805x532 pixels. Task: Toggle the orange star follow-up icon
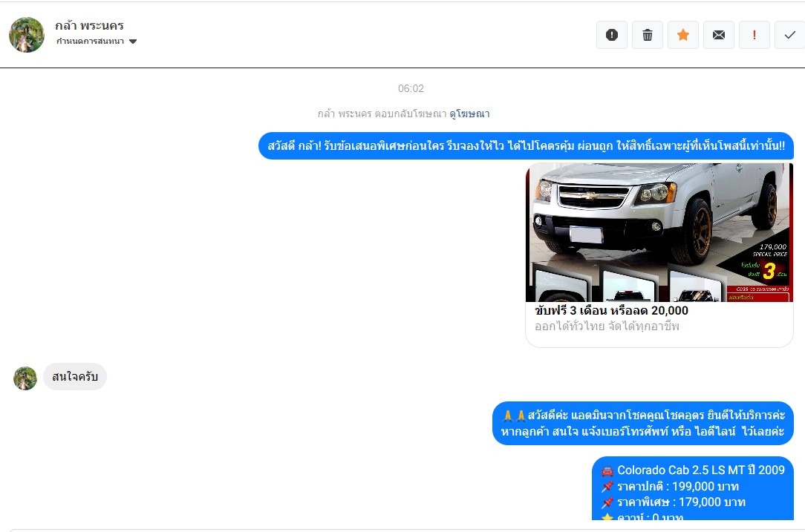tap(682, 35)
